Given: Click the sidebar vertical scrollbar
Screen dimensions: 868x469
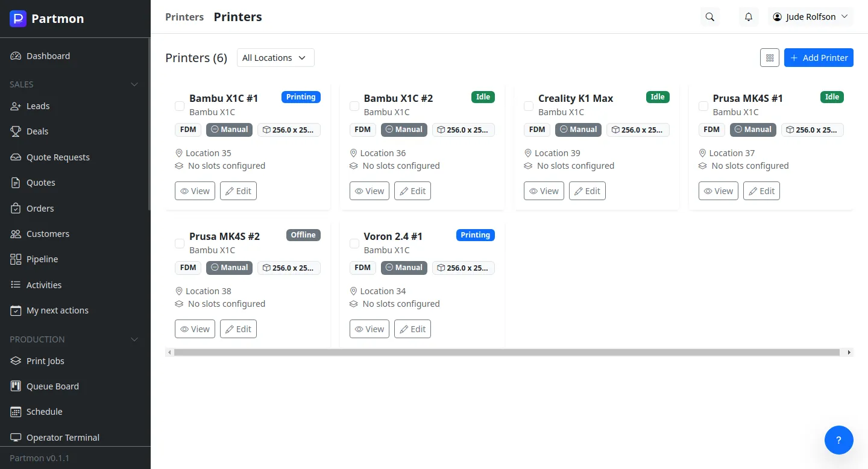Looking at the screenshot, I should coord(149,124).
